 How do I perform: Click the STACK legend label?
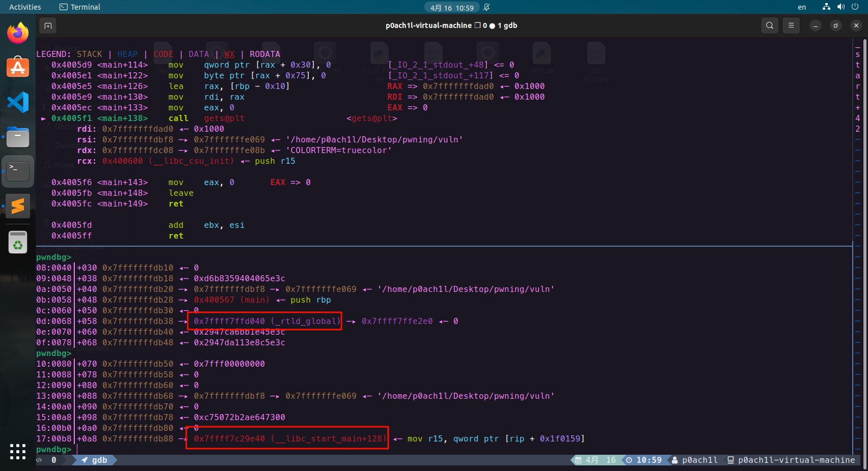pos(90,54)
